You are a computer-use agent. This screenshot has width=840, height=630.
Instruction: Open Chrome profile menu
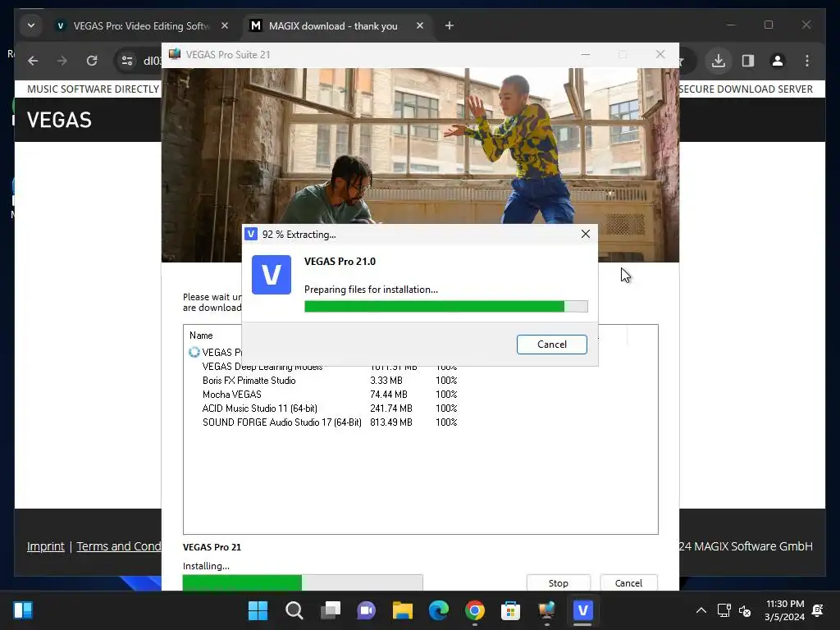[x=778, y=61]
